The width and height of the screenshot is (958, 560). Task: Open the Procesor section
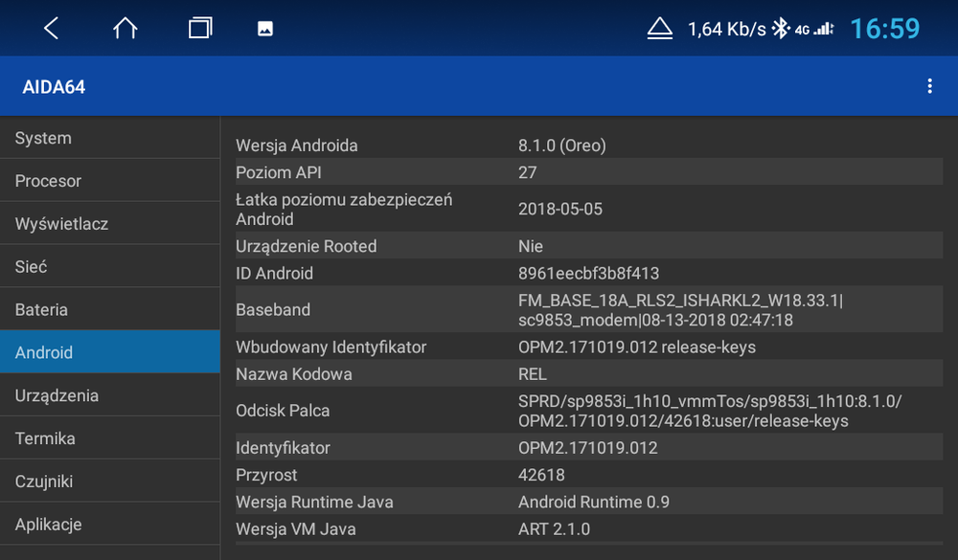tap(110, 180)
